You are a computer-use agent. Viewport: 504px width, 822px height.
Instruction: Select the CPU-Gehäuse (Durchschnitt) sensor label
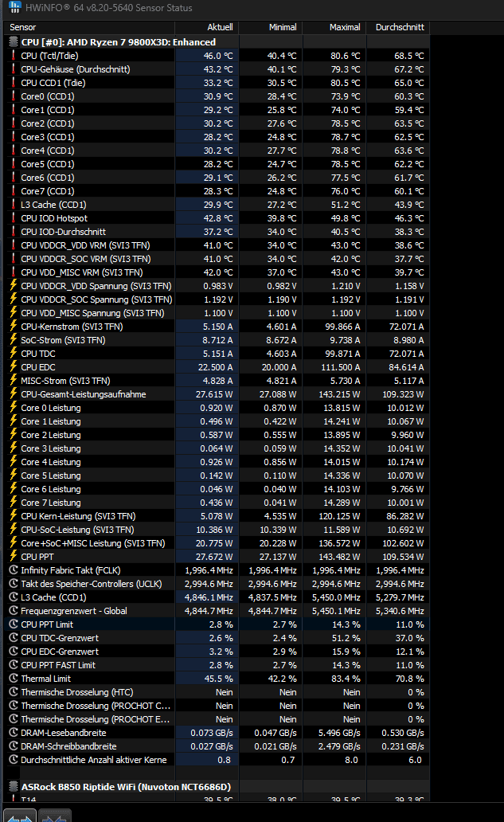pos(76,69)
